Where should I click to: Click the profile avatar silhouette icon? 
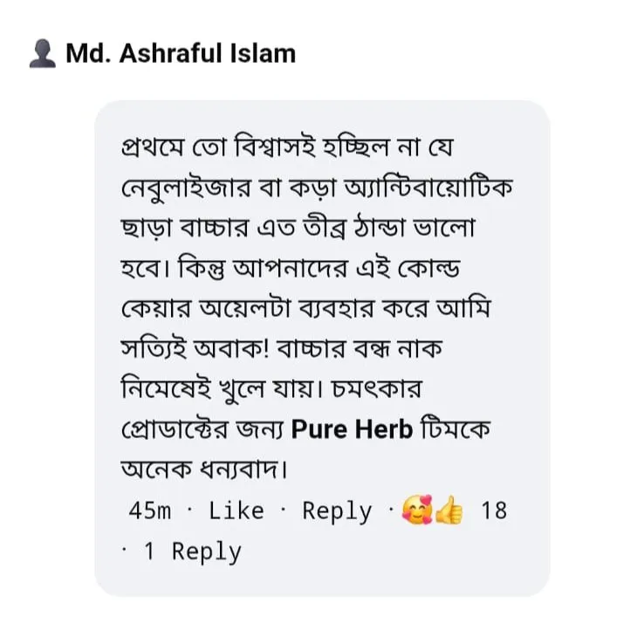42,53
